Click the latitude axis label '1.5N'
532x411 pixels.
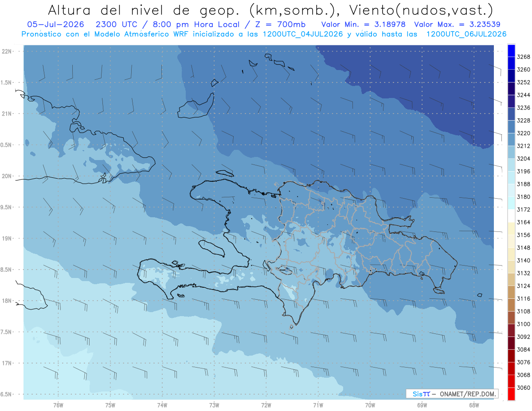pyautogui.click(x=6, y=82)
